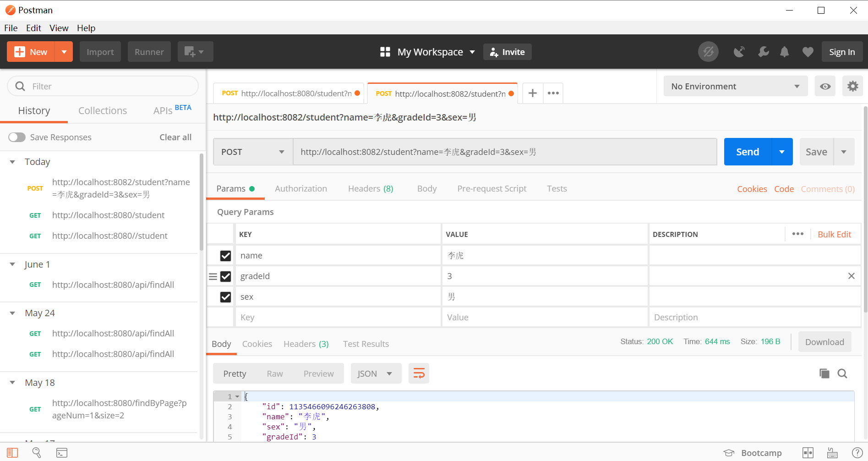Switch to Authorization request tab

[301, 188]
